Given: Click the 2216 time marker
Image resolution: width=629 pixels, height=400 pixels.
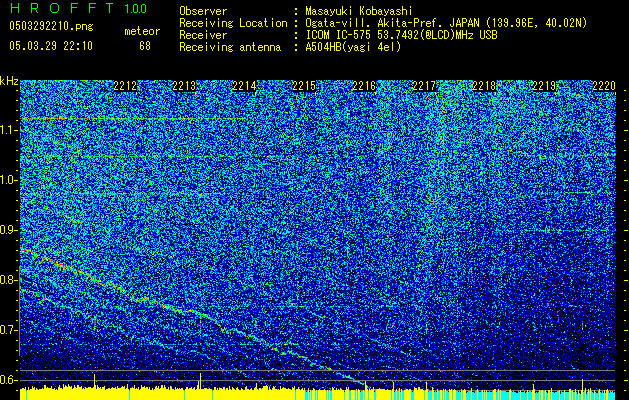Looking at the screenshot, I should click(364, 86).
